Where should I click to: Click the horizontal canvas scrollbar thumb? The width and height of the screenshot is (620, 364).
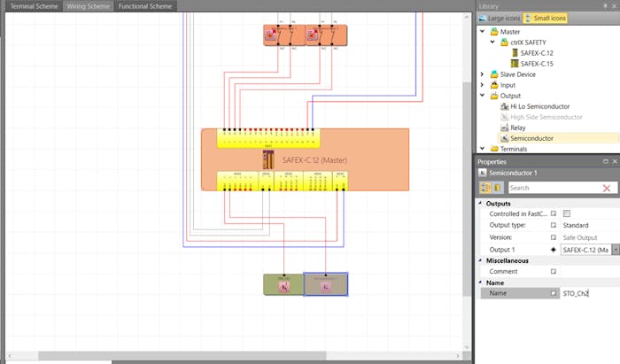coord(182,356)
